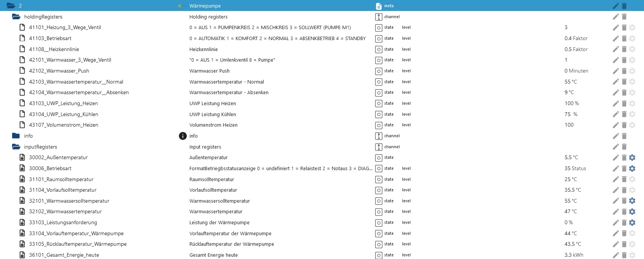Open custom settings for 30006_Betriebsart
The height and width of the screenshot is (259, 644).
coord(632,169)
